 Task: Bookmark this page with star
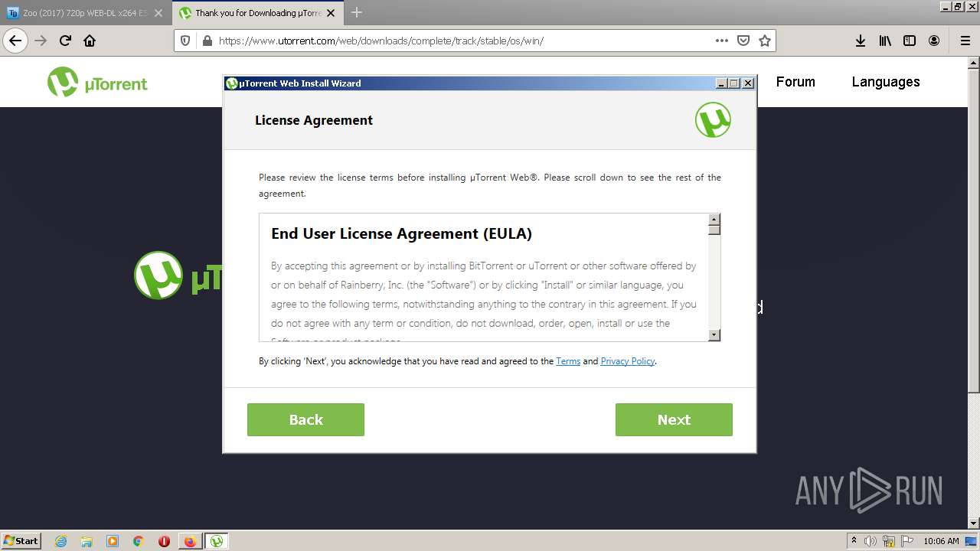(x=764, y=41)
